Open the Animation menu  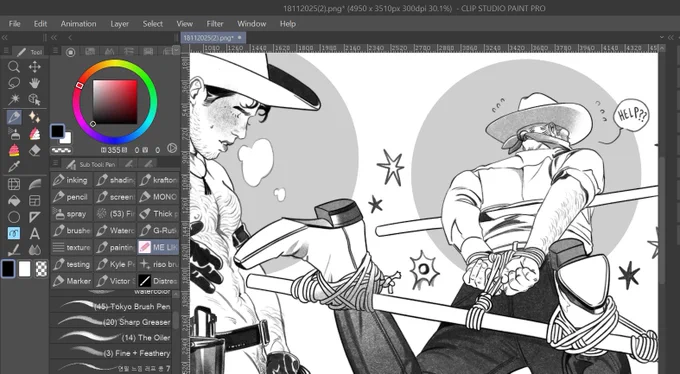click(x=78, y=24)
